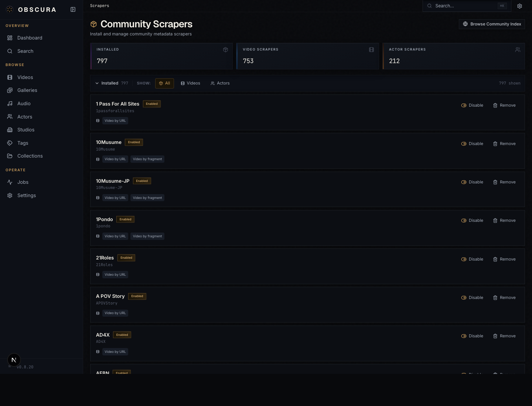
Task: Remove the 1Pondo scraper
Action: click(504, 220)
